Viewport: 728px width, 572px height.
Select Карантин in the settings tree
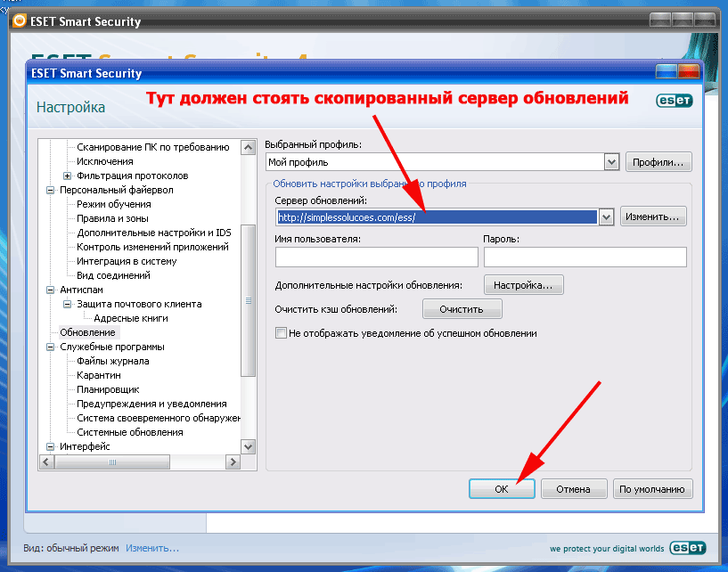[x=98, y=375]
